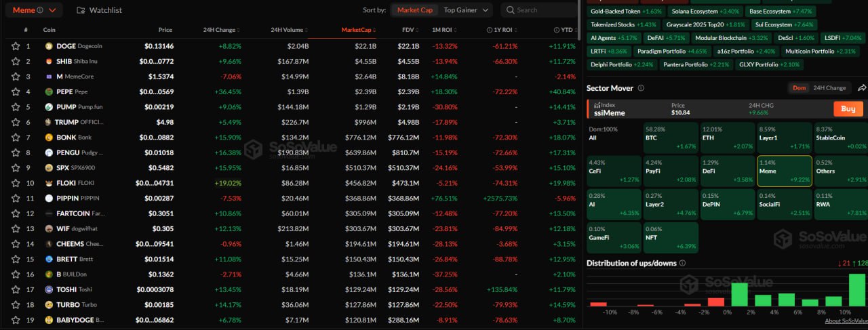This screenshot has height=330, width=868.
Task: Star the PEPE coin row
Action: click(15, 91)
